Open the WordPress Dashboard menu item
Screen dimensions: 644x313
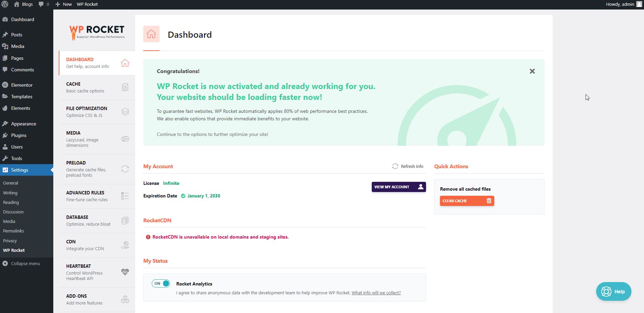coord(26,19)
